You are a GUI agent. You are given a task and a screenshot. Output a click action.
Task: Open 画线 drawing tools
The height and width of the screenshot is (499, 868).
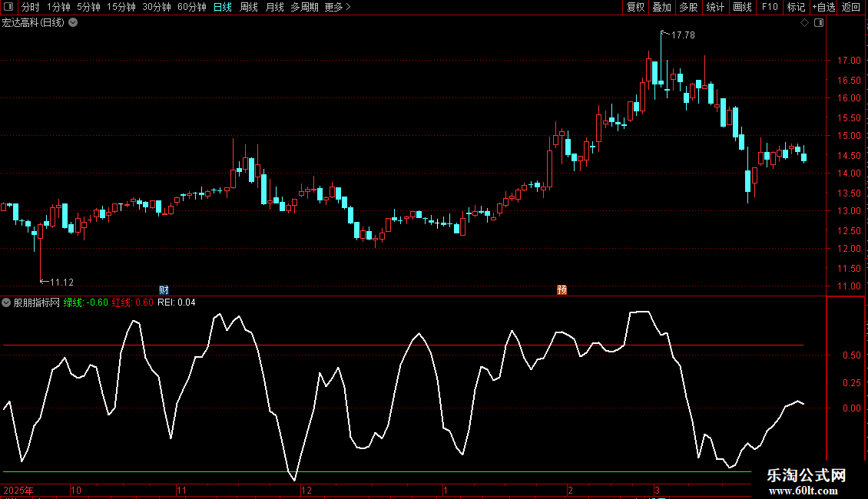coord(742,7)
